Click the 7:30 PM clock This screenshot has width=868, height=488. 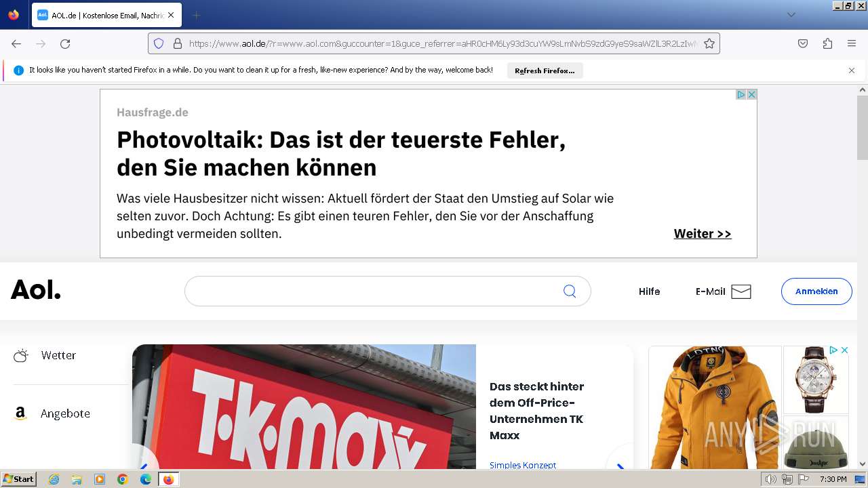[x=833, y=479]
